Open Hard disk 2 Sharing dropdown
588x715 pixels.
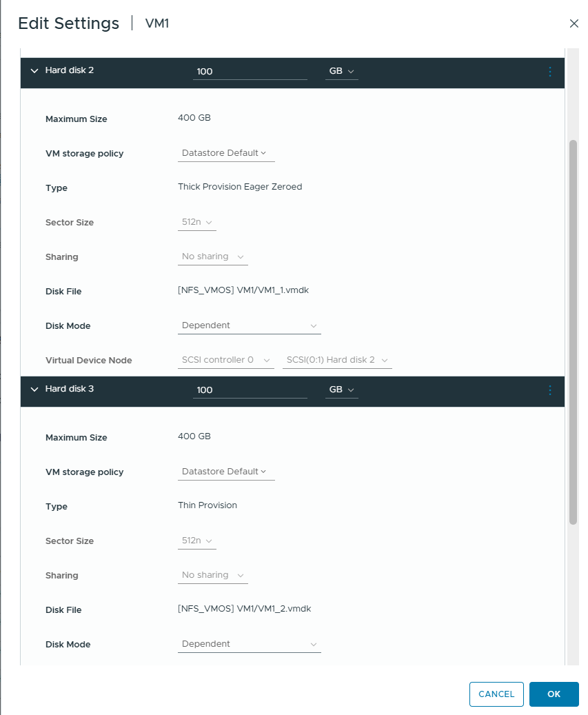[x=213, y=256]
